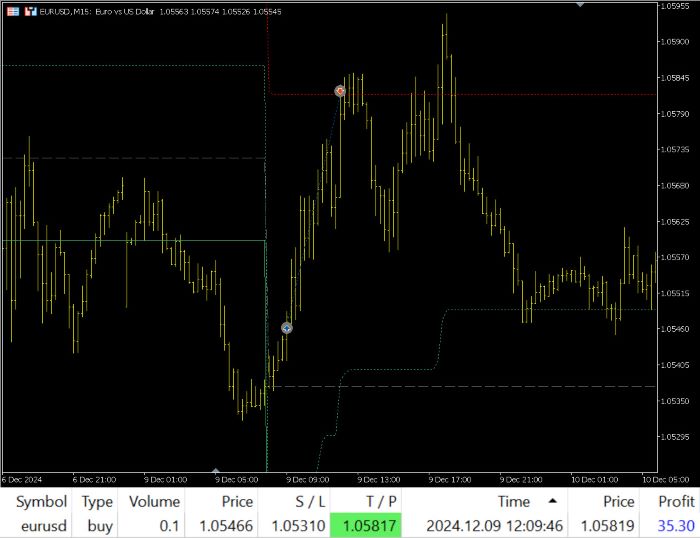This screenshot has width=700, height=538.
Task: Click the close price 1.05819
Action: 608,526
